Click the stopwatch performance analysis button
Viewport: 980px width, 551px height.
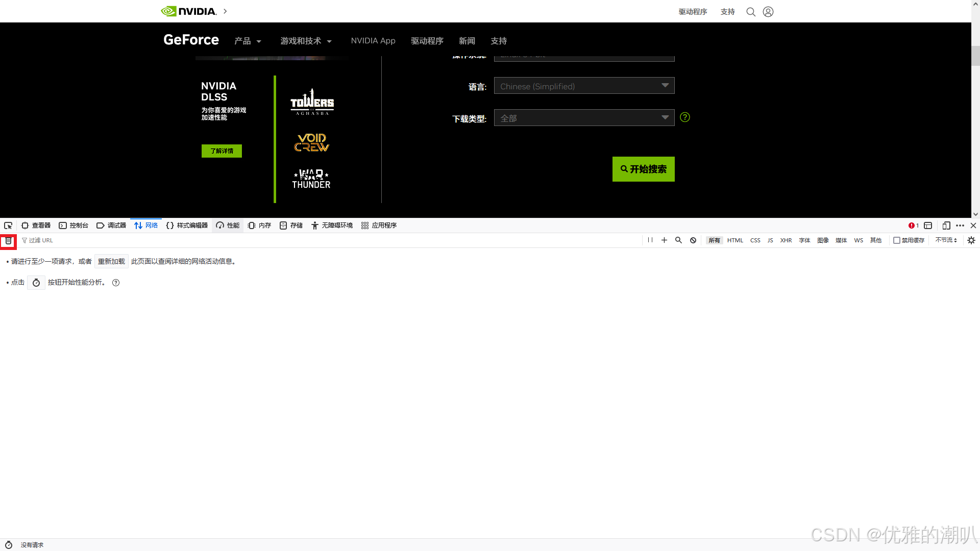[36, 283]
